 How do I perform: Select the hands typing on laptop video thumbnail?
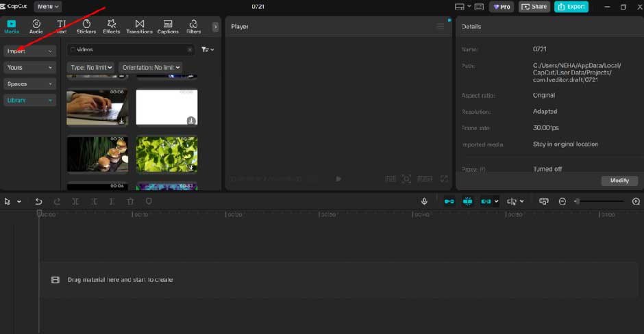pyautogui.click(x=97, y=107)
